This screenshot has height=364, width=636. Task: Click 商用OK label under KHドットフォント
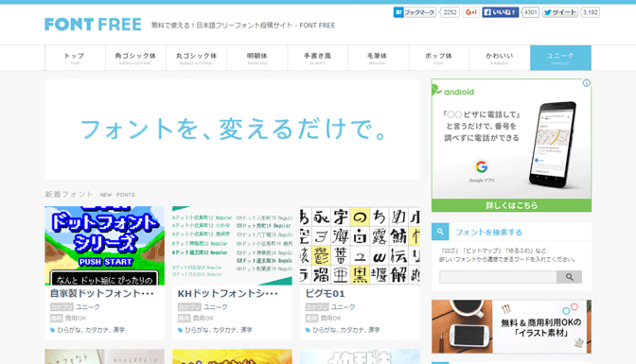click(x=203, y=319)
